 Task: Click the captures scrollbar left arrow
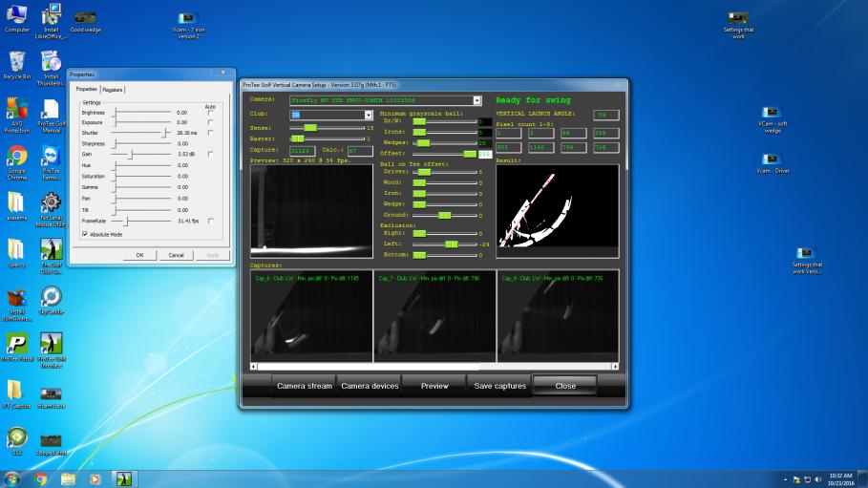254,366
